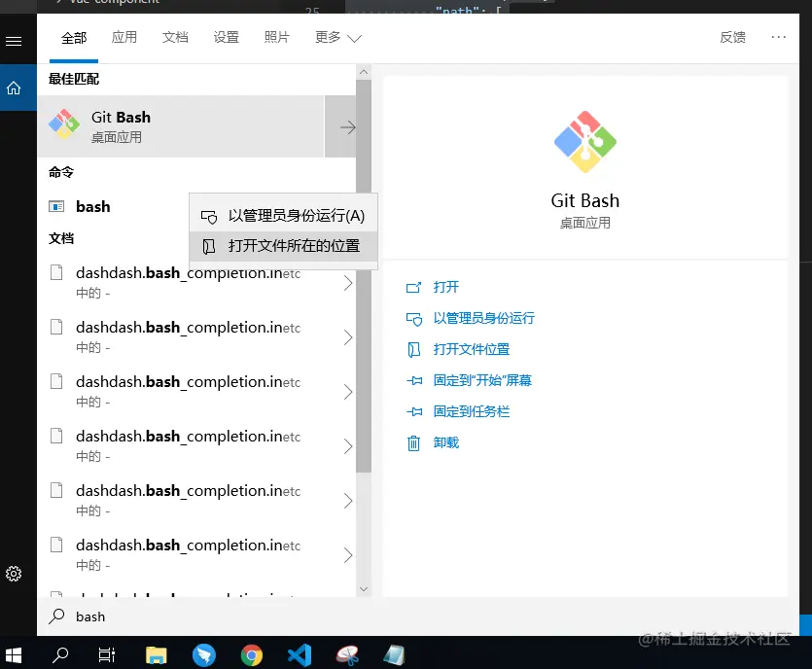This screenshot has width=812, height=669.
Task: Click the trash icon beside 卸载
Action: tap(413, 443)
